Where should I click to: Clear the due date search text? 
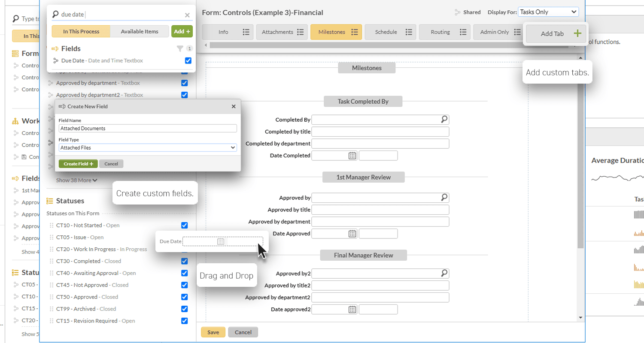coord(187,15)
